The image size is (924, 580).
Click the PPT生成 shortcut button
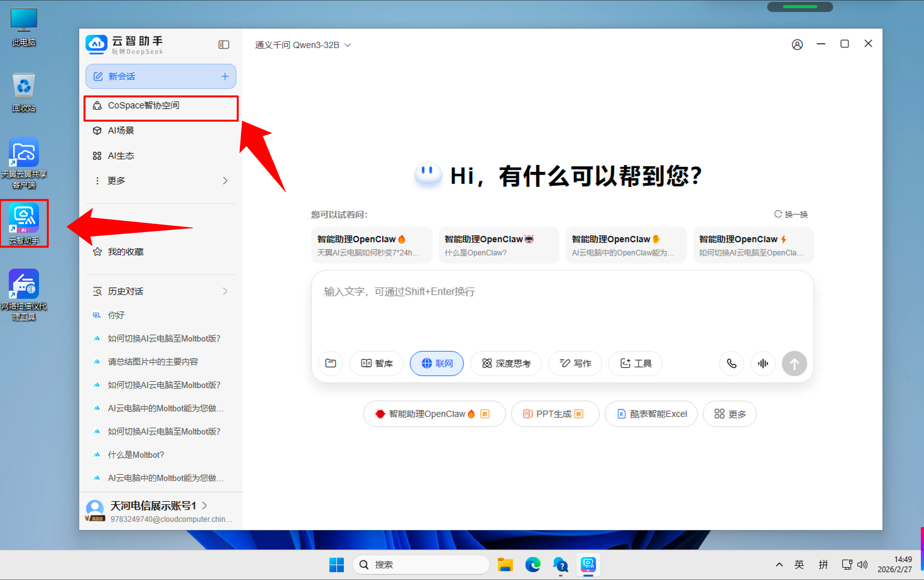pyautogui.click(x=554, y=413)
